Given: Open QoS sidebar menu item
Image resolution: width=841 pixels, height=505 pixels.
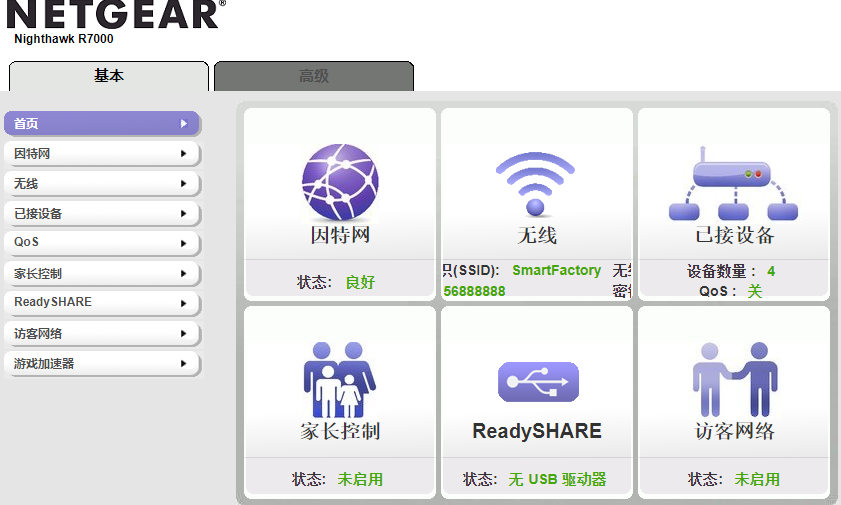Looking at the screenshot, I should [x=102, y=242].
